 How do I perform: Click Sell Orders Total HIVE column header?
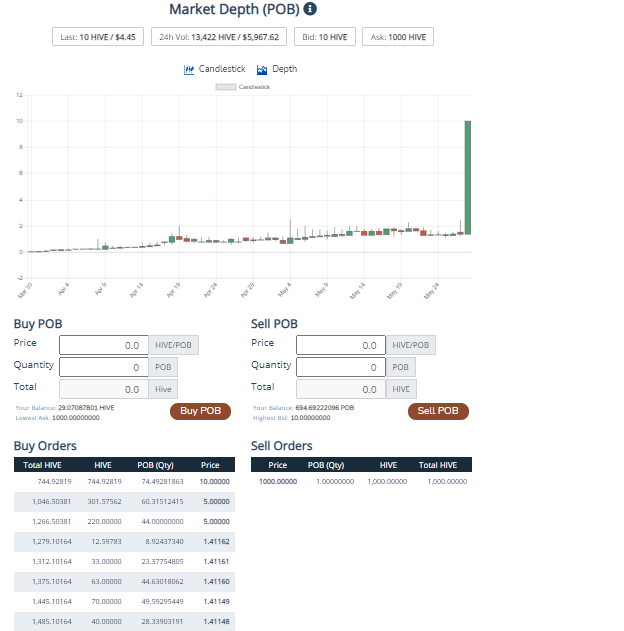(x=438, y=465)
